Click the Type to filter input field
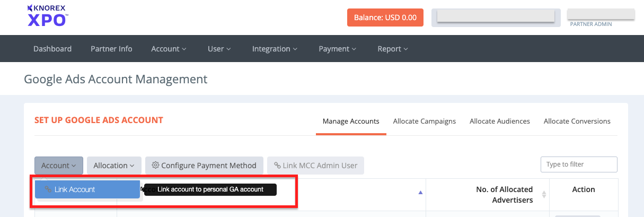Viewport: 644px width, 217px height. click(578, 164)
